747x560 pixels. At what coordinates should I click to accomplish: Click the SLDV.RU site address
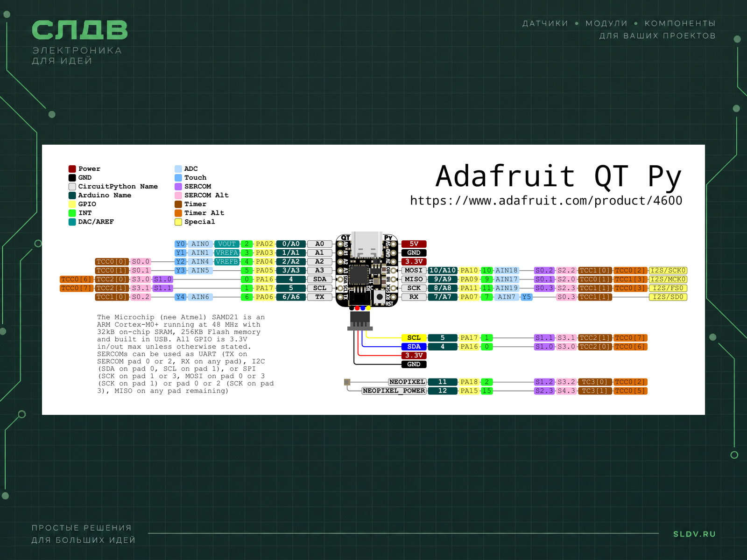coord(694,534)
